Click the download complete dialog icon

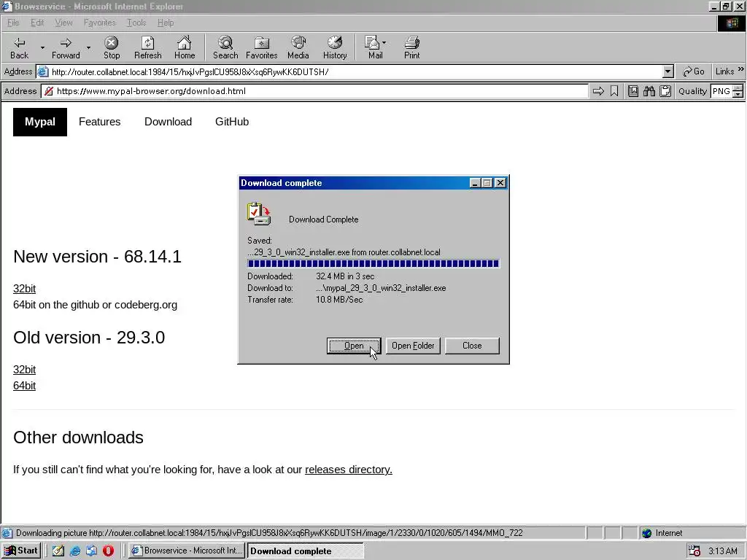259,214
